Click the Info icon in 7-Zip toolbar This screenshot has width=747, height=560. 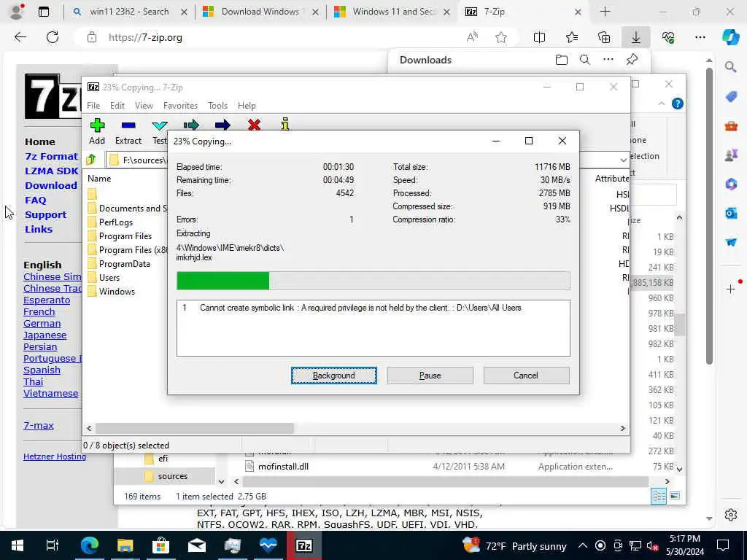coord(285,124)
